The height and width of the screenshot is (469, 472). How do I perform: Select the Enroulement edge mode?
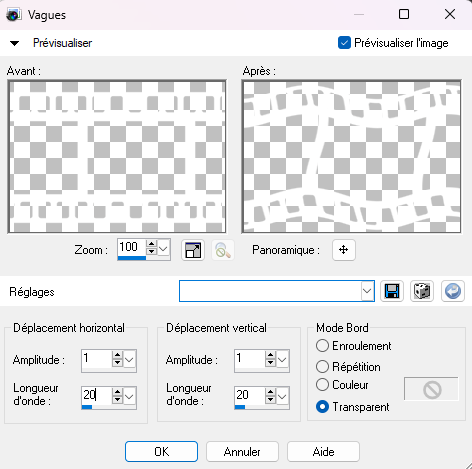coord(322,346)
